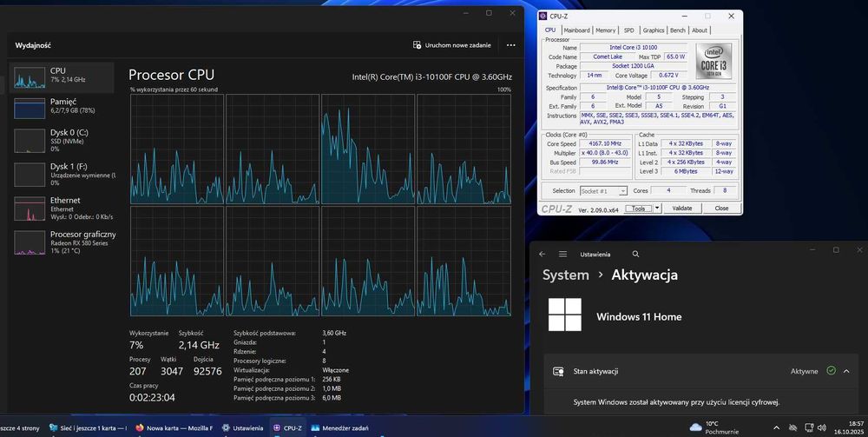Switch to the Mainboard tab in CPU-Z

pyautogui.click(x=576, y=30)
